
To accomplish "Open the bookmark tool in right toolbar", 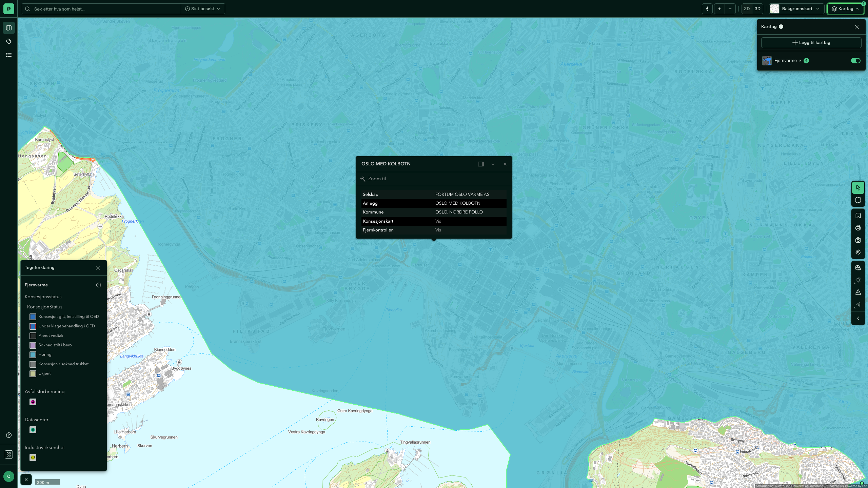I will [x=858, y=216].
